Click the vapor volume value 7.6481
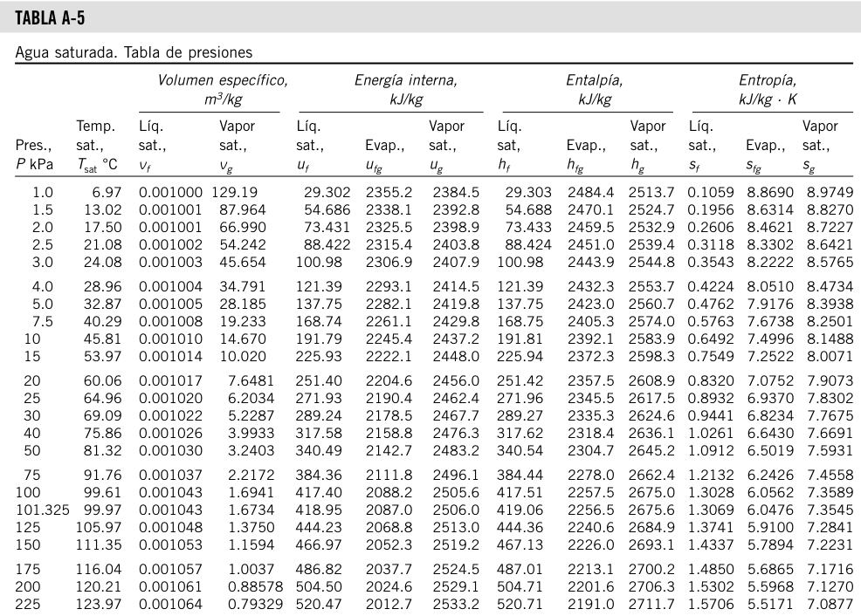 click(x=251, y=380)
